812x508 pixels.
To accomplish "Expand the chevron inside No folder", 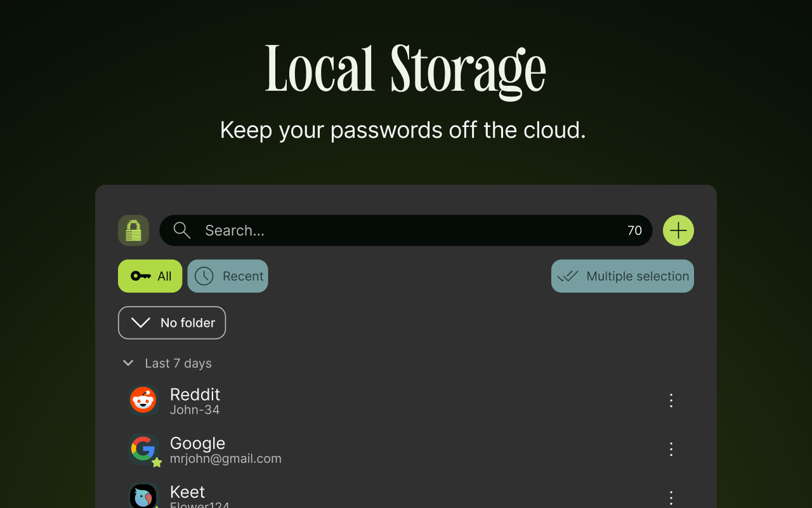I will pyautogui.click(x=140, y=322).
